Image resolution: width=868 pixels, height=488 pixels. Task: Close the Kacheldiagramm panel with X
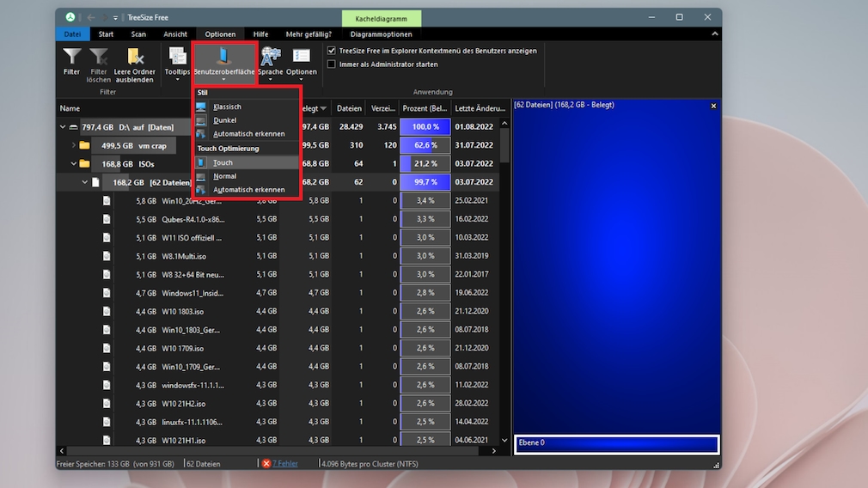coord(713,106)
